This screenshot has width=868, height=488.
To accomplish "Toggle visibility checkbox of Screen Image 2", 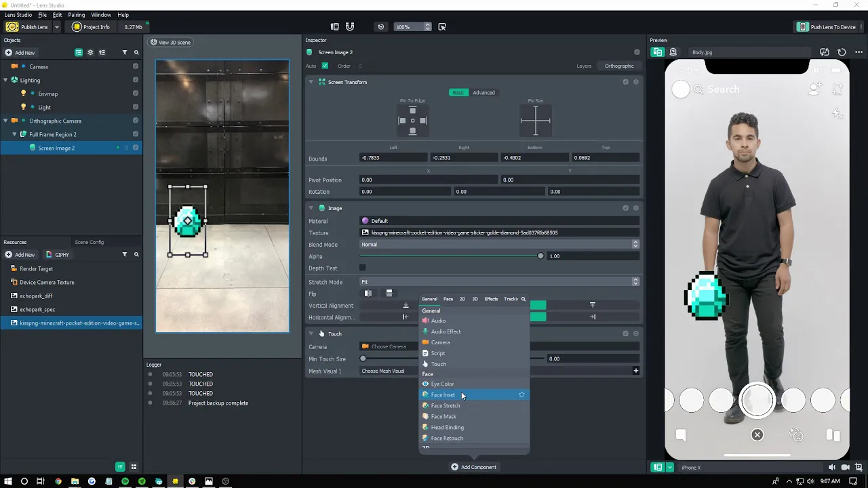I will pos(136,148).
